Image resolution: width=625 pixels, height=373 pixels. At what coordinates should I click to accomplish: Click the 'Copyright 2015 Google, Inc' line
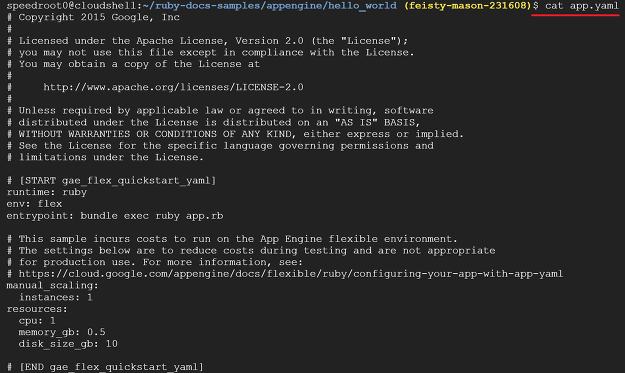click(93, 18)
